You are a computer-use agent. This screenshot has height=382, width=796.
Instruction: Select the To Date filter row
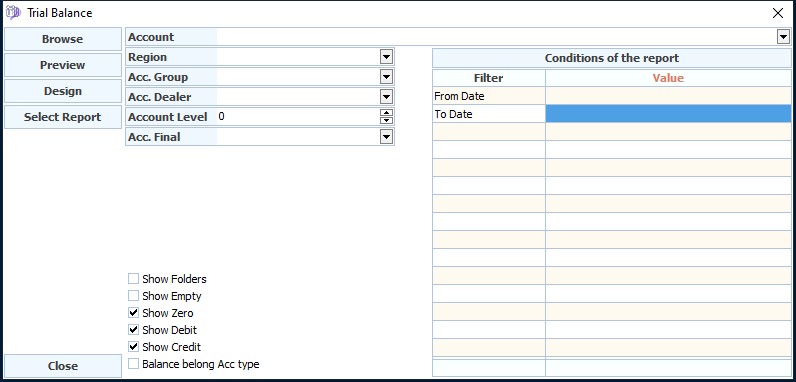point(489,114)
